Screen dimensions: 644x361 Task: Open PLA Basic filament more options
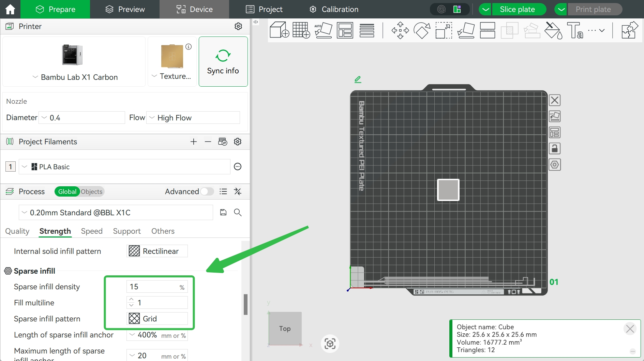[x=238, y=167]
